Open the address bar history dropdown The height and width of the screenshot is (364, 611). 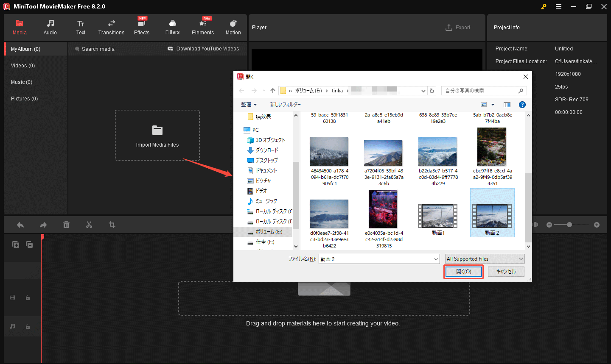423,91
